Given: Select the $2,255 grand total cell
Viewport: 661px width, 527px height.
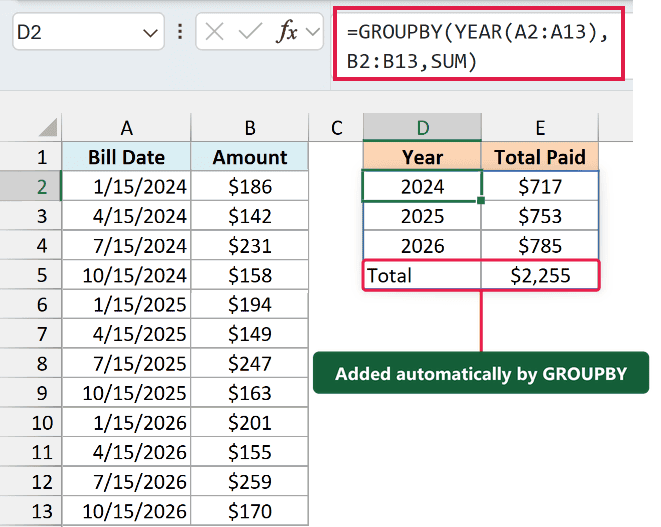Looking at the screenshot, I should point(540,275).
